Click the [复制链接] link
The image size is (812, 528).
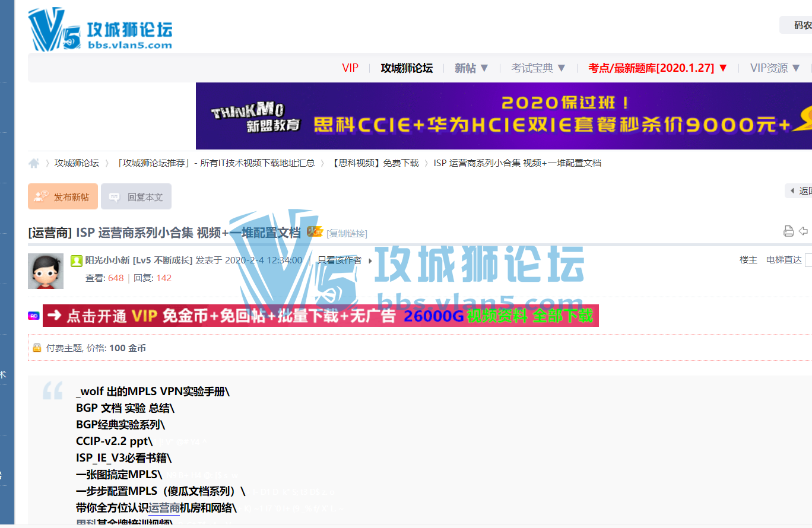coord(347,233)
